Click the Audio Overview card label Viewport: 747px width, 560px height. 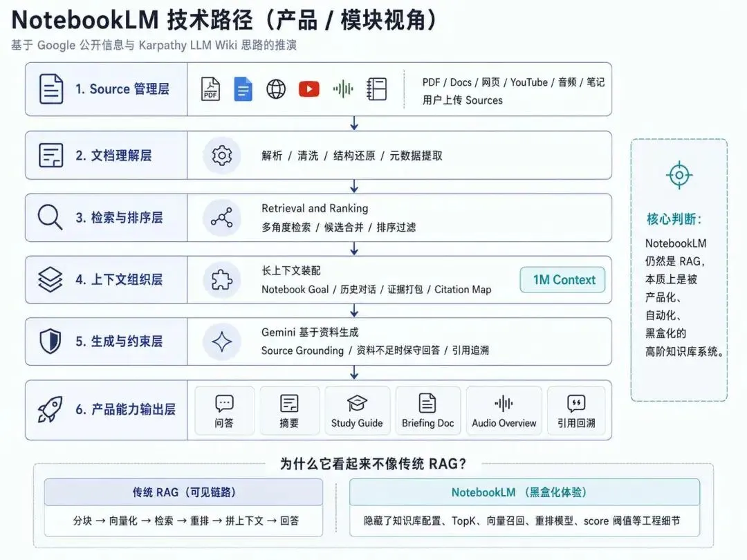(504, 423)
